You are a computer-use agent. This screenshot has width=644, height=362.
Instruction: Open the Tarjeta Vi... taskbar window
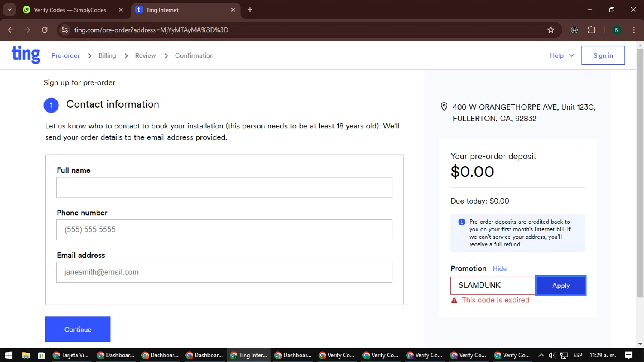71,355
